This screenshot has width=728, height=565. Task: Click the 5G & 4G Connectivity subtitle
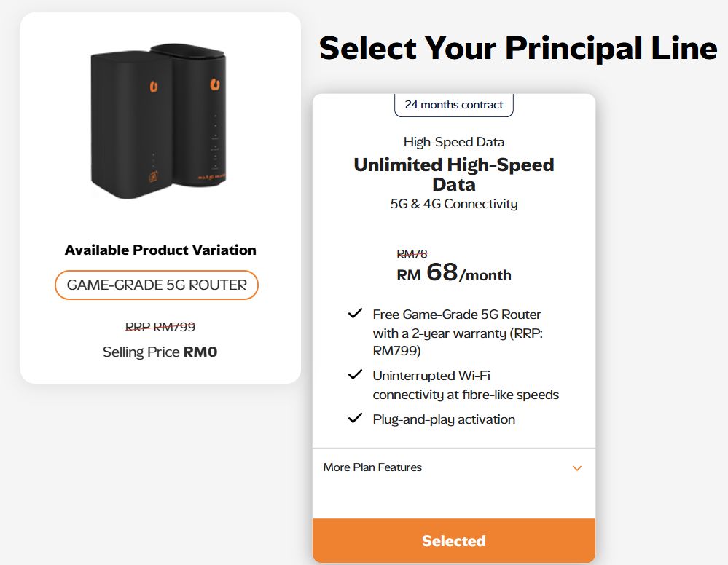click(454, 204)
